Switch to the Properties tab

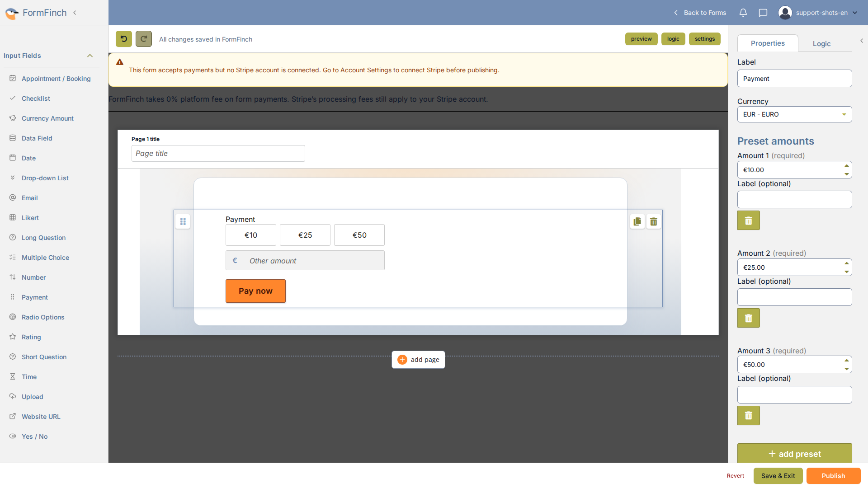[768, 43]
